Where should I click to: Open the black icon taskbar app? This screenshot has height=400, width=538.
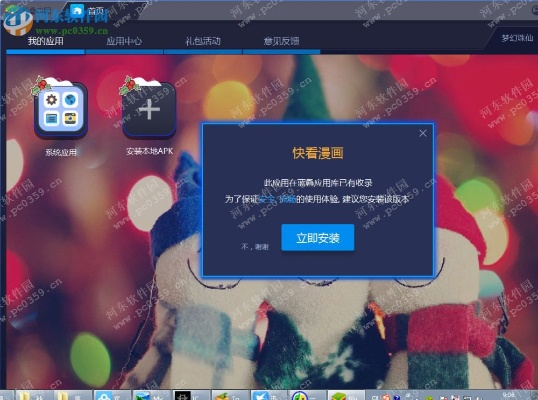(x=190, y=395)
